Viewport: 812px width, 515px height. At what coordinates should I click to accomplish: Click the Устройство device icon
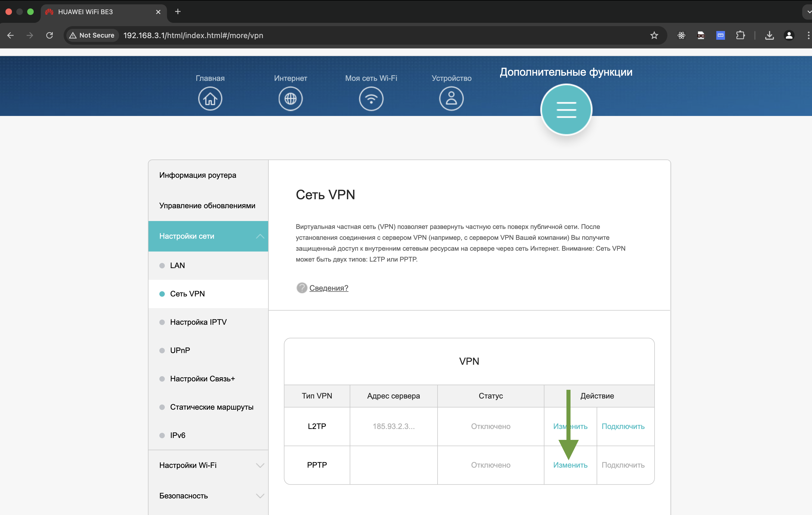coord(451,98)
